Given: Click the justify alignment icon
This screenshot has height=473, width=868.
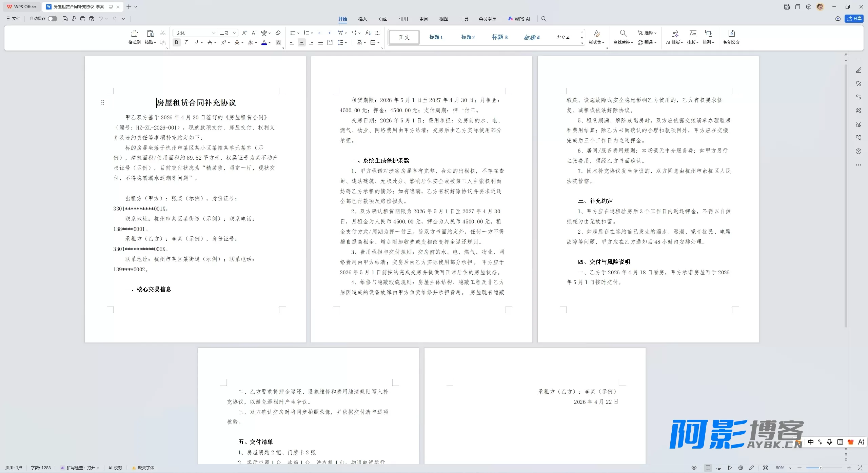Looking at the screenshot, I should pyautogui.click(x=320, y=42).
